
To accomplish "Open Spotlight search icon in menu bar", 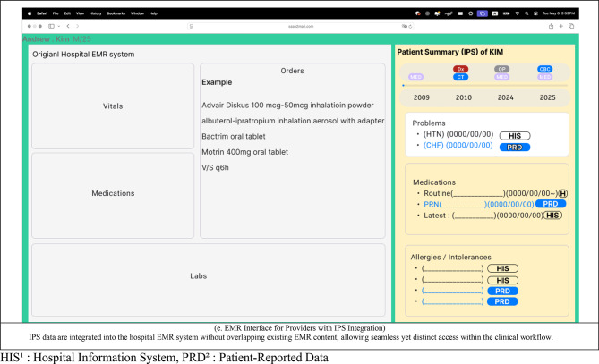I will [526, 13].
